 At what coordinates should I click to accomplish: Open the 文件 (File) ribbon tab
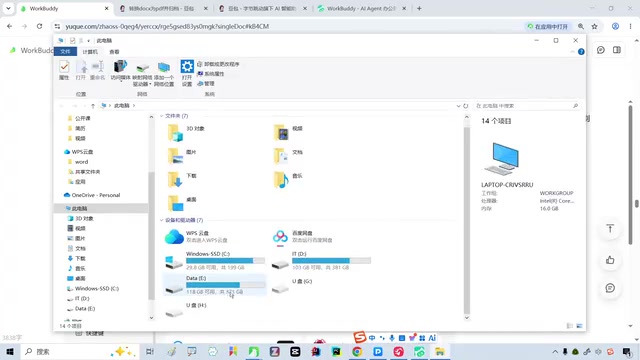click(65, 51)
